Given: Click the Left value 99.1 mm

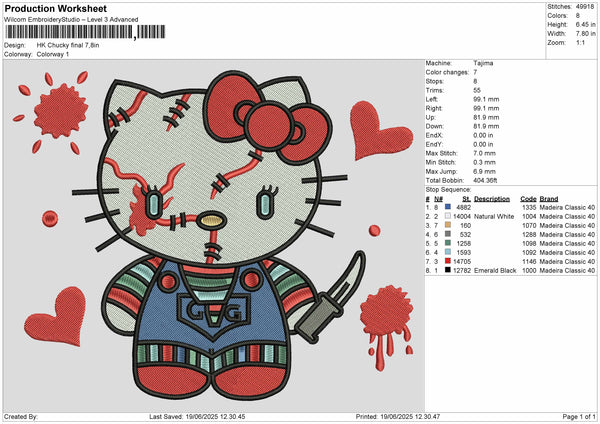Looking at the screenshot, I should click(486, 99).
